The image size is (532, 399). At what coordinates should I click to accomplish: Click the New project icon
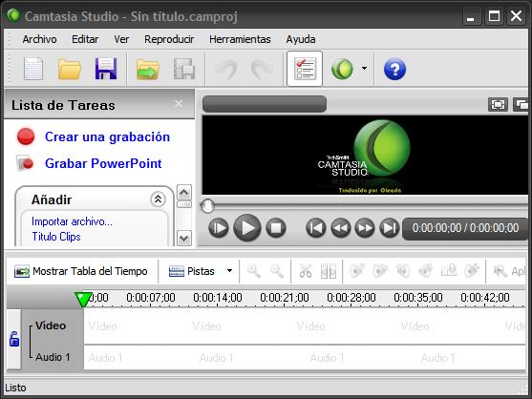click(x=33, y=69)
